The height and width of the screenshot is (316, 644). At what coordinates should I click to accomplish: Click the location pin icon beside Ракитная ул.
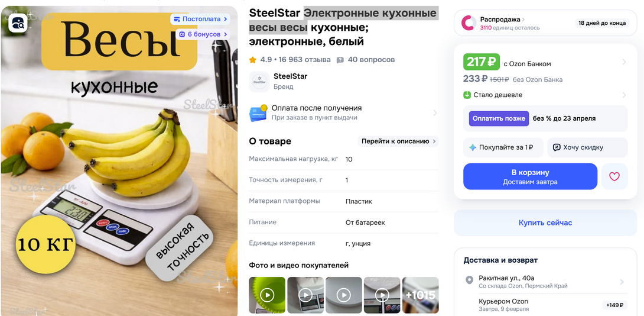(469, 280)
